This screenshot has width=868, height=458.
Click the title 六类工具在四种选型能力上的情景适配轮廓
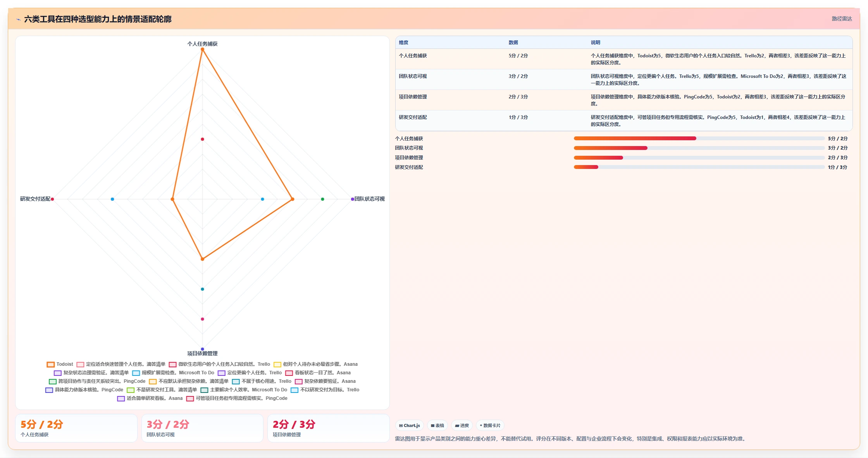(98, 19)
